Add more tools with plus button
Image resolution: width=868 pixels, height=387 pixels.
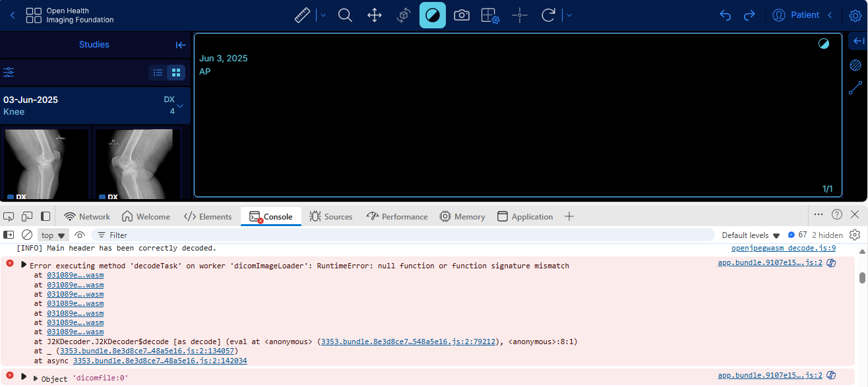pyautogui.click(x=569, y=216)
